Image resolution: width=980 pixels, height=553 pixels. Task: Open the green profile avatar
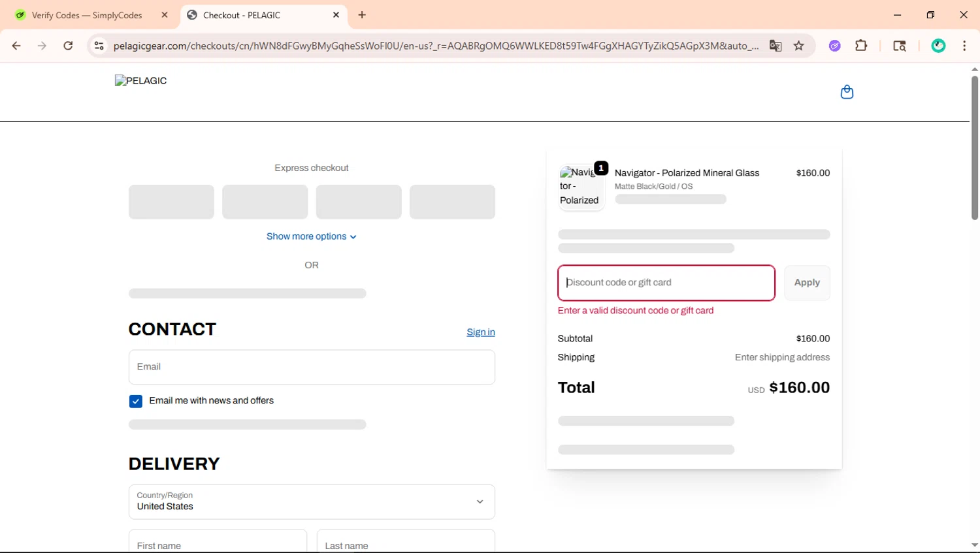tap(938, 46)
